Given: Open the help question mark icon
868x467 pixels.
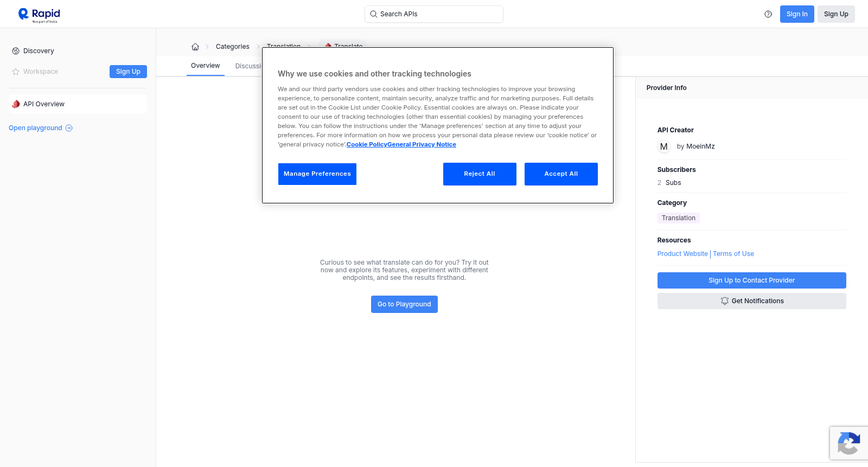Looking at the screenshot, I should [x=768, y=14].
